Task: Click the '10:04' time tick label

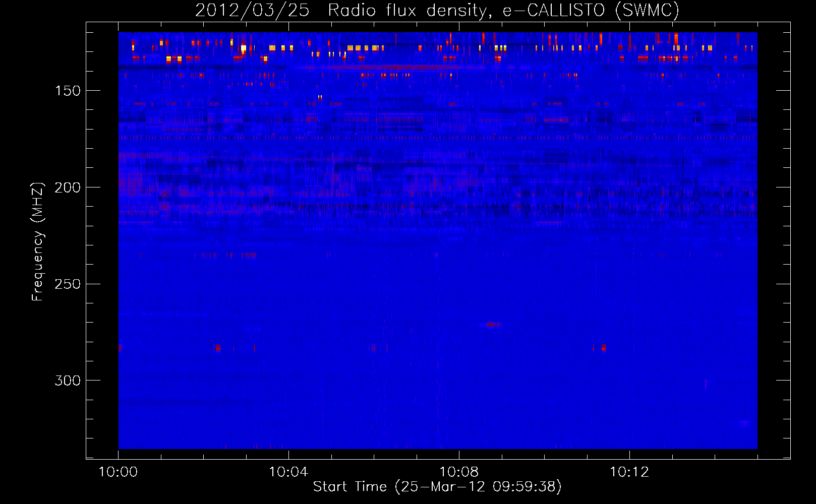Action: point(288,472)
